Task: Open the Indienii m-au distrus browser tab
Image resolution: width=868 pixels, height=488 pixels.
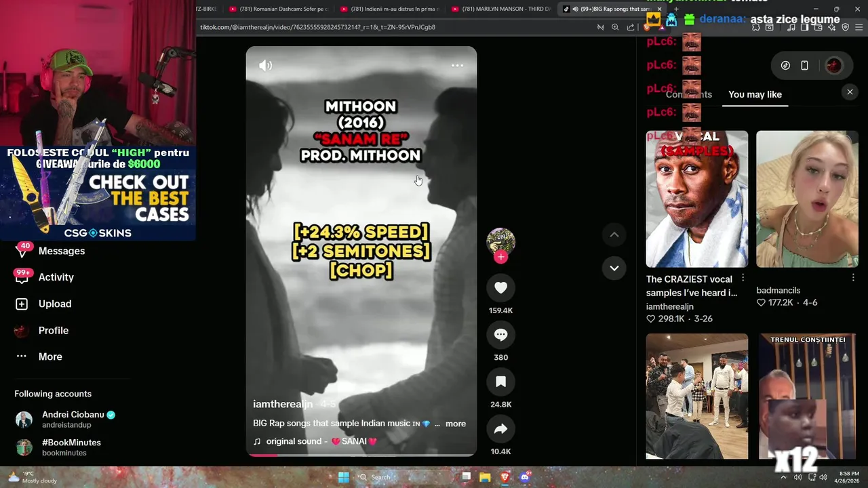Action: 389,9
